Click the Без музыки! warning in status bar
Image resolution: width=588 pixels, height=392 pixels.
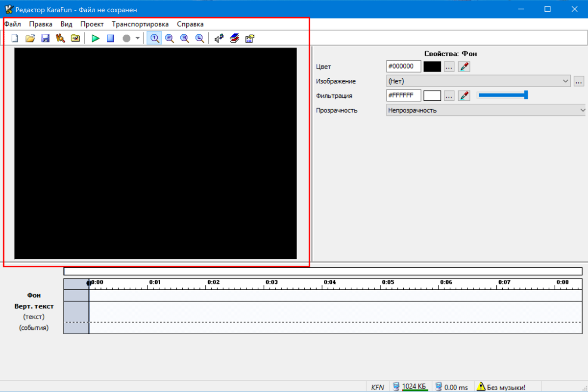[x=501, y=387]
